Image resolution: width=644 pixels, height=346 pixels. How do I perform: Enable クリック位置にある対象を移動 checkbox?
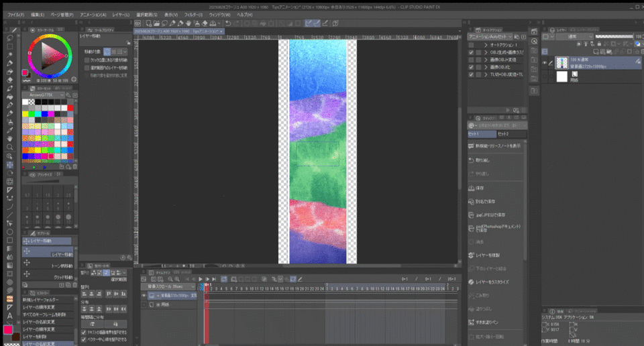(87, 60)
